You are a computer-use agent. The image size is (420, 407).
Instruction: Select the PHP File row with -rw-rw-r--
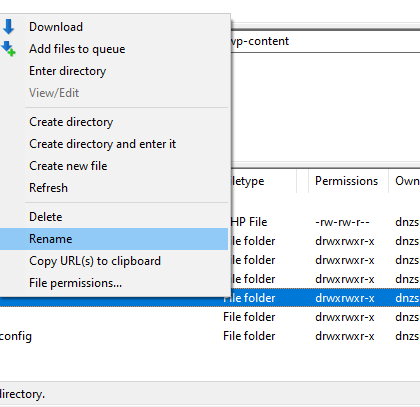[x=325, y=222]
